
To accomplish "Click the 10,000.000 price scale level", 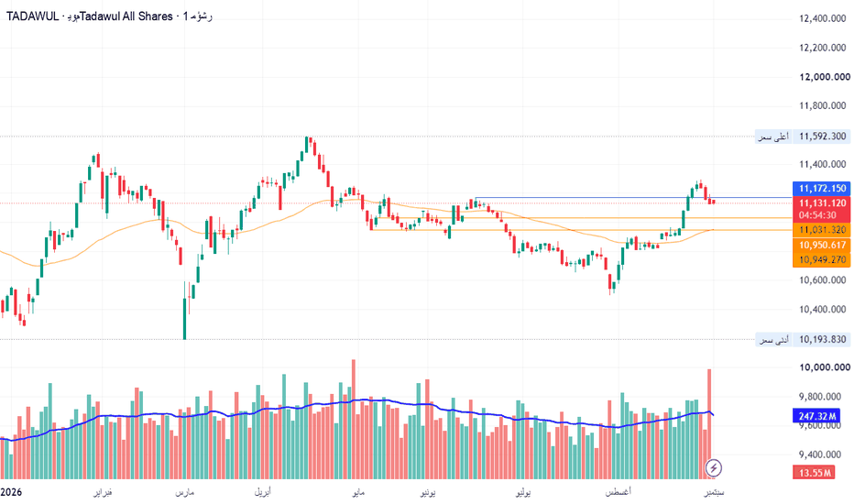I will [824, 367].
